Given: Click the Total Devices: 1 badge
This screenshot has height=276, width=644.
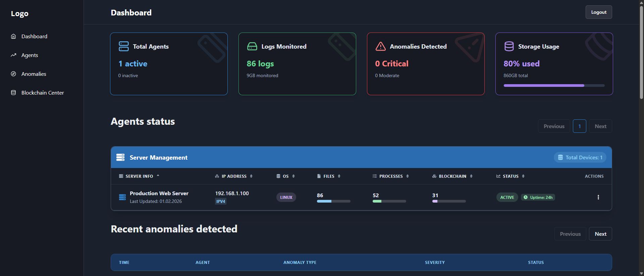Looking at the screenshot, I should click(x=580, y=157).
